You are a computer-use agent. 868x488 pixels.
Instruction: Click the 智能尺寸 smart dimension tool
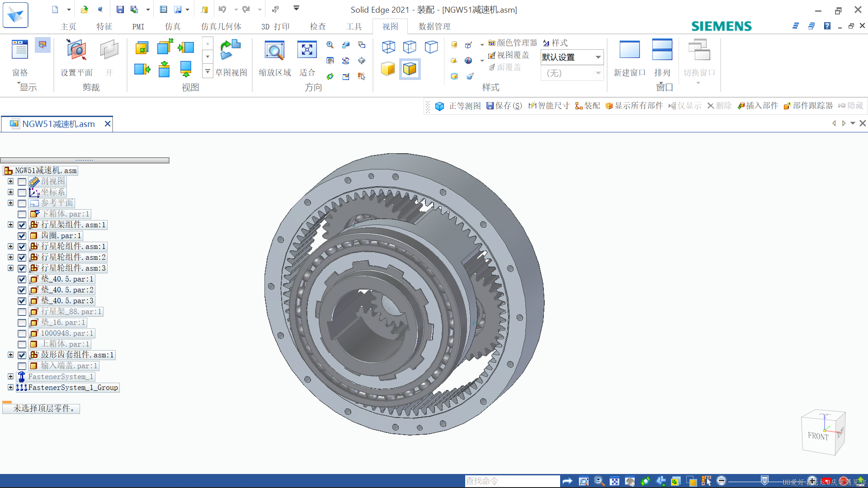[549, 106]
